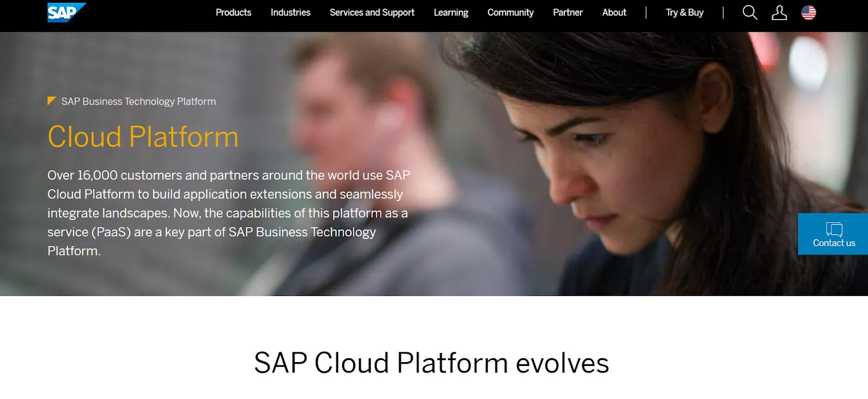Image resolution: width=868 pixels, height=399 pixels.
Task: Open the Products menu
Action: click(x=233, y=12)
